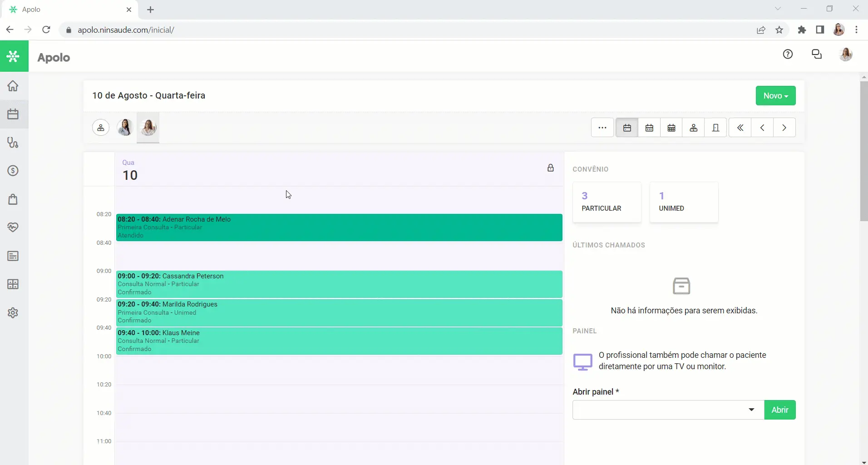Open Adenar Rocha de Melo appointment
Image resolution: width=868 pixels, height=465 pixels.
tap(339, 228)
